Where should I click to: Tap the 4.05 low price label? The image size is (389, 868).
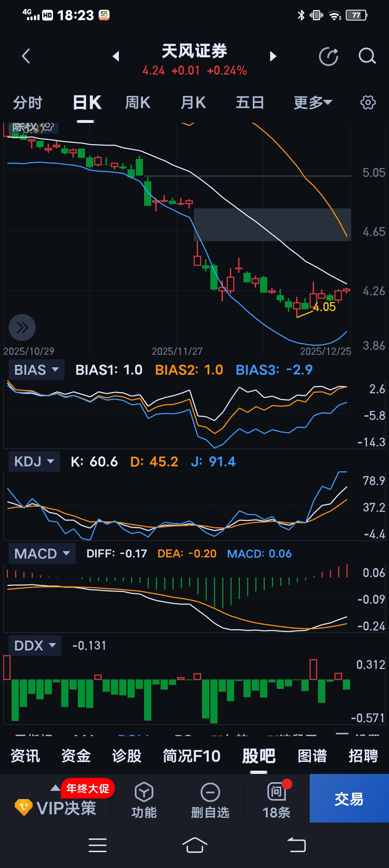(x=324, y=307)
